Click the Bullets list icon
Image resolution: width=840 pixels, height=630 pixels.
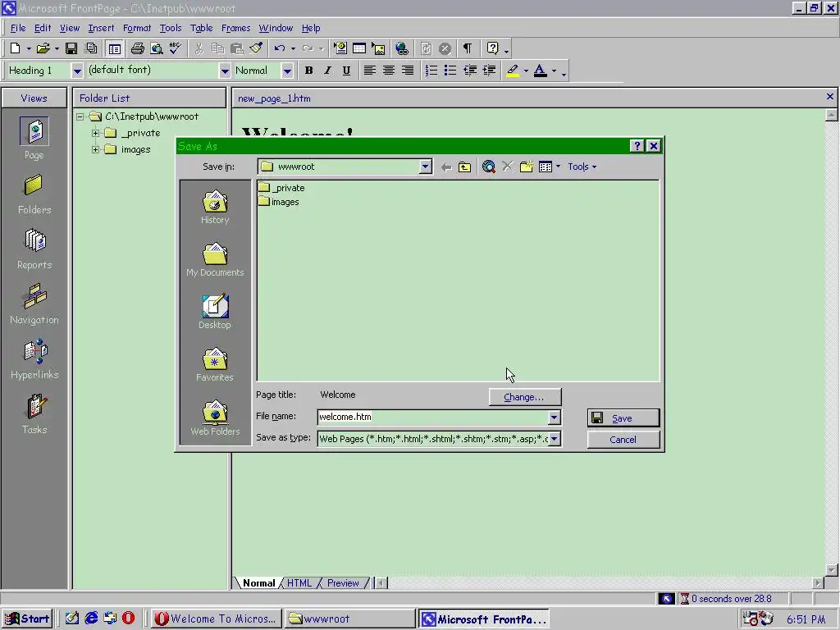450,71
